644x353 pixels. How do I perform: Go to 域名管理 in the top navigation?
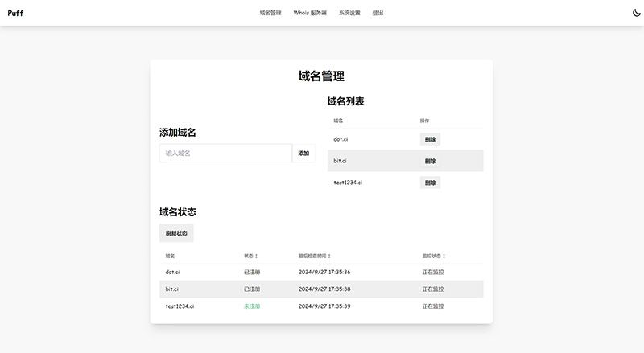[x=270, y=13]
